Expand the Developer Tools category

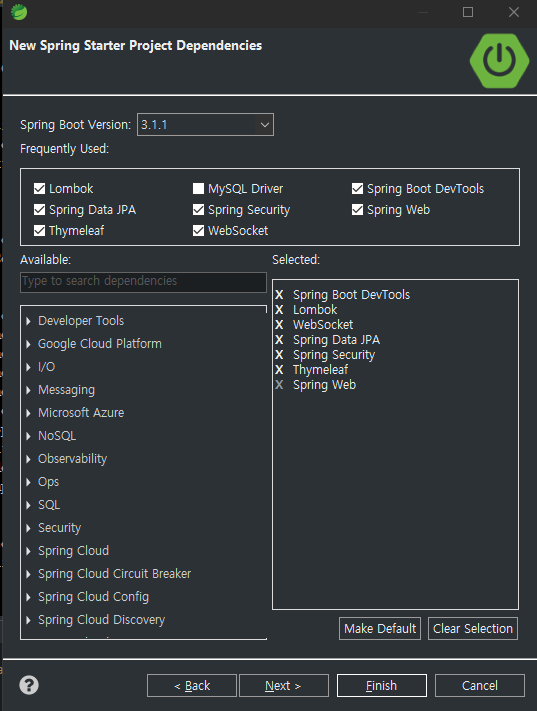point(29,321)
